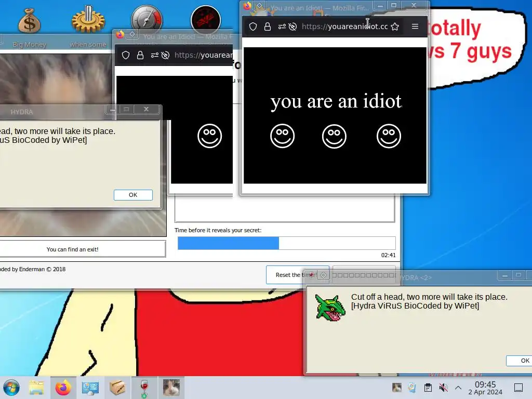Click the Firefox logo in front window title bar
This screenshot has width=532, height=399.
tap(247, 5)
